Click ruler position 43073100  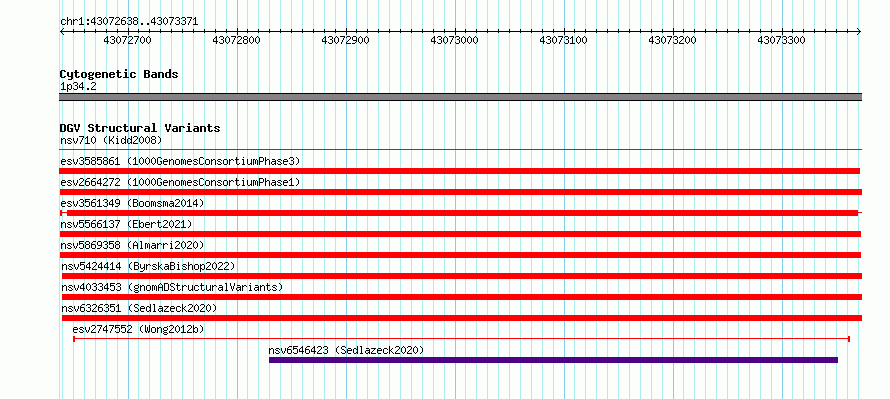point(564,40)
